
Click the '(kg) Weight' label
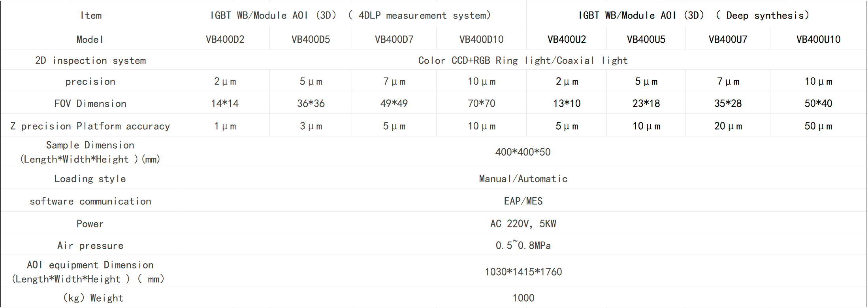[93, 298]
